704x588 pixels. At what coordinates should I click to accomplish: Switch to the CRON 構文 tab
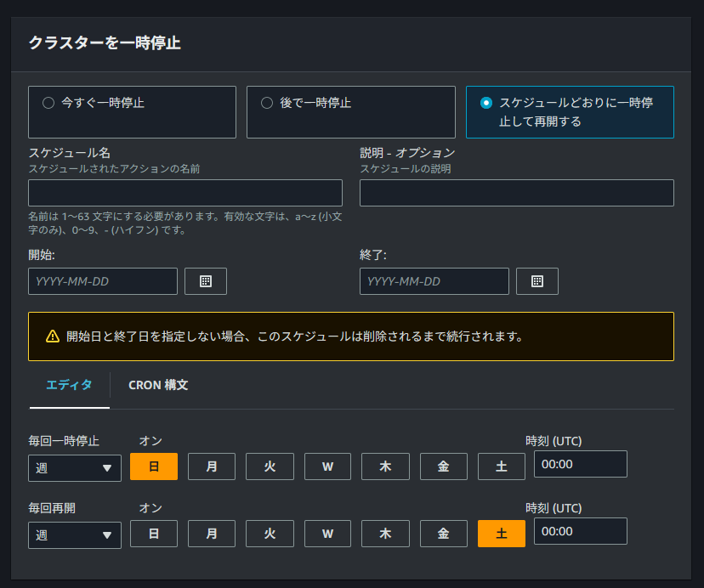[157, 385]
